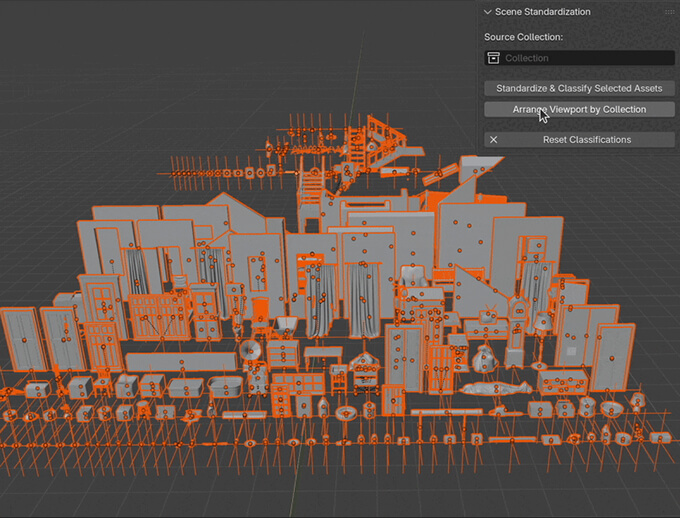This screenshot has width=680, height=518.
Task: Collapse the Scene Standardization panel chevron
Action: pyautogui.click(x=487, y=12)
